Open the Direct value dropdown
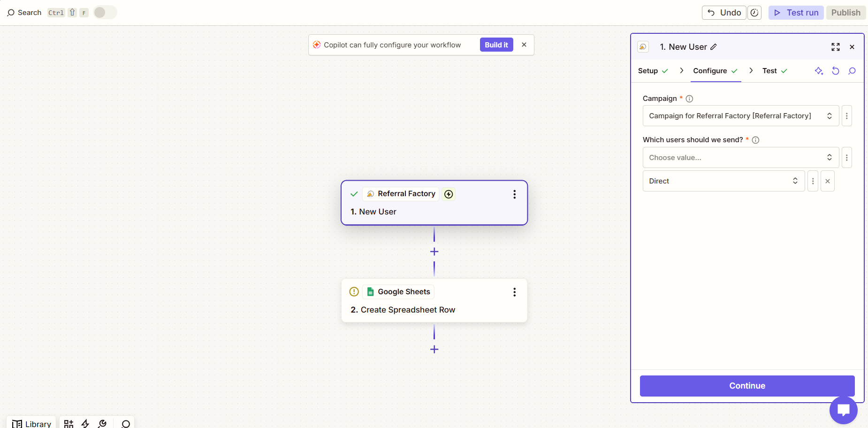Viewport: 868px width, 428px height. click(724, 181)
